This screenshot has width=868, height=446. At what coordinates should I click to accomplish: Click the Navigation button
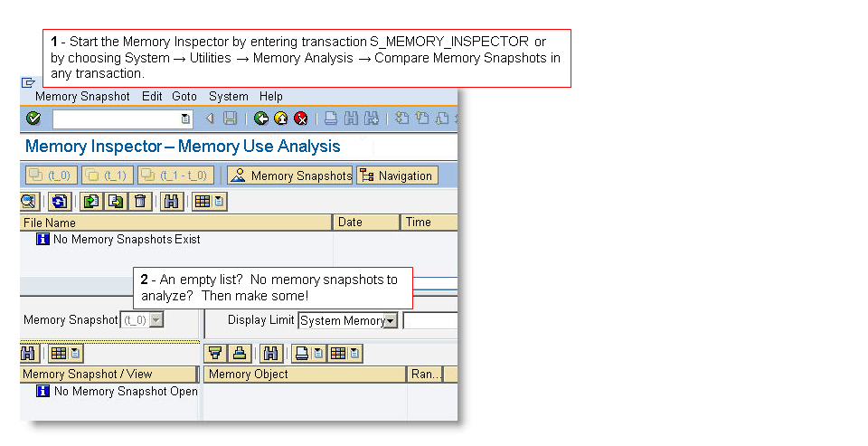coord(397,176)
